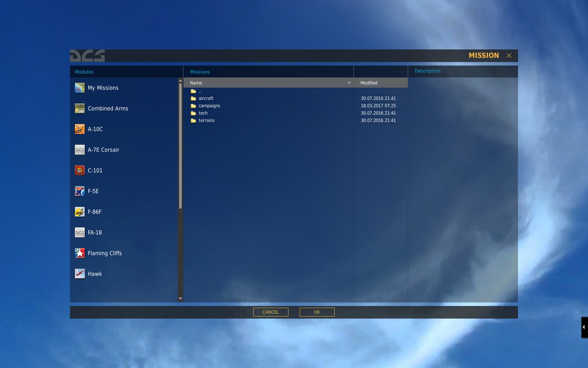Expand the side panel arrow at screen edge
Screen dimensions: 588x368
click(584, 327)
